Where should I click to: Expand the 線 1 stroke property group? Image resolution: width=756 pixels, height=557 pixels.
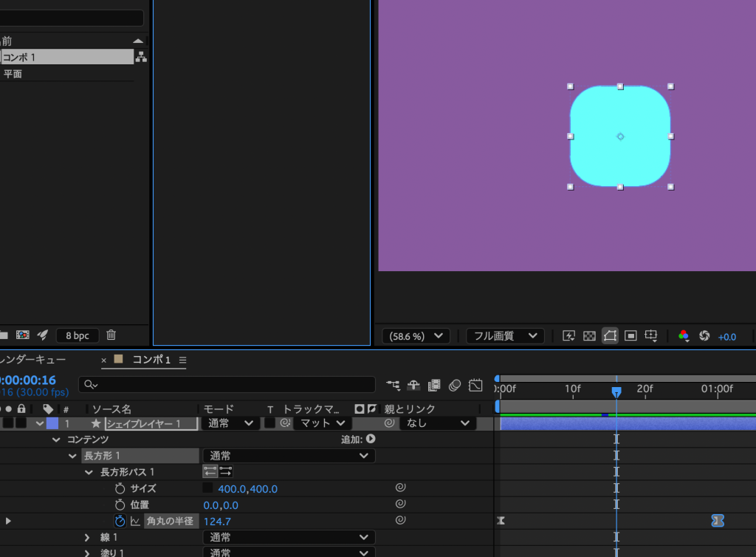point(88,537)
